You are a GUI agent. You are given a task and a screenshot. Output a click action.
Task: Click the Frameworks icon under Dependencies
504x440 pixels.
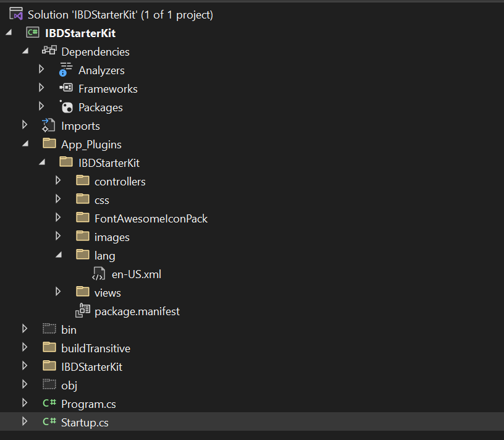65,88
